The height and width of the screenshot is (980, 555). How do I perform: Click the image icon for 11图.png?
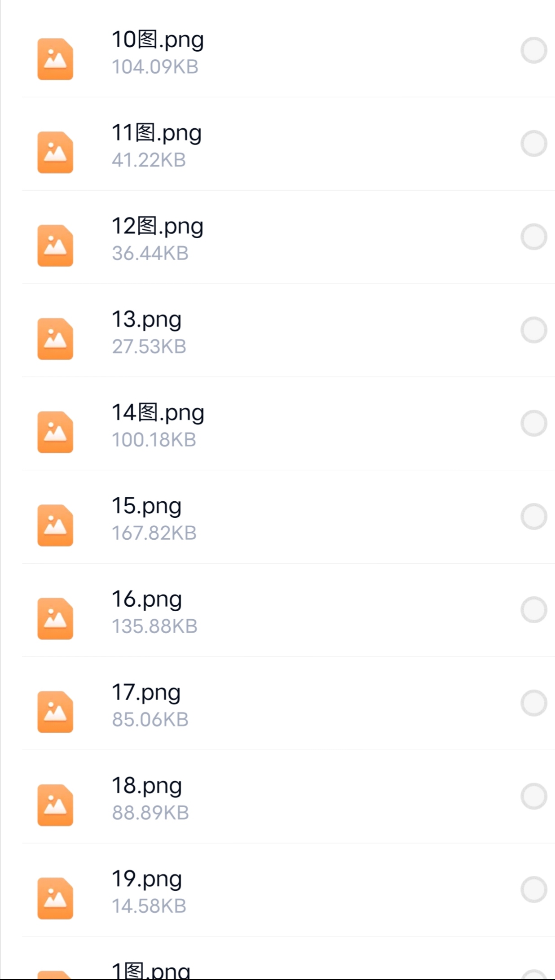tap(55, 153)
